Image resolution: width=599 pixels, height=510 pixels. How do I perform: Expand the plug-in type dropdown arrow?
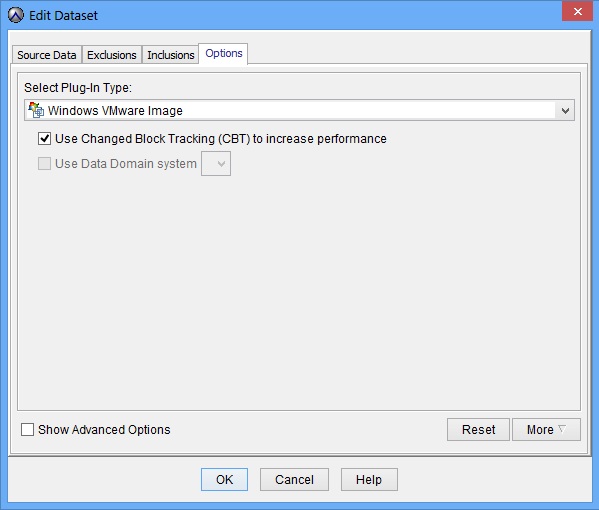[x=565, y=111]
